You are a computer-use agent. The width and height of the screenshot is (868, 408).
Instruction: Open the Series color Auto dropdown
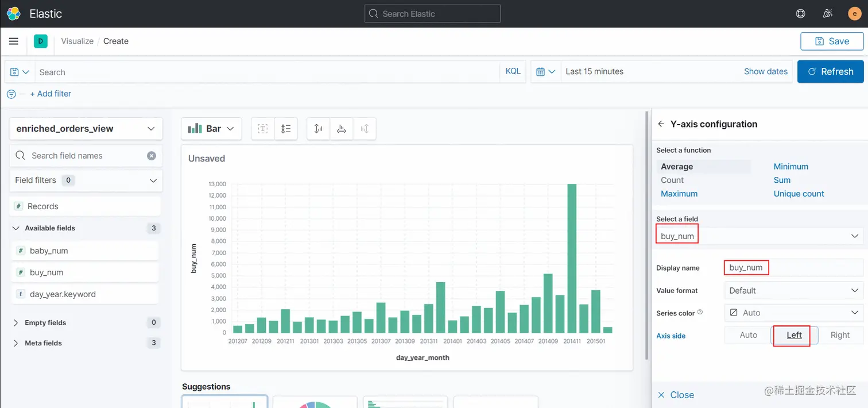(x=794, y=313)
